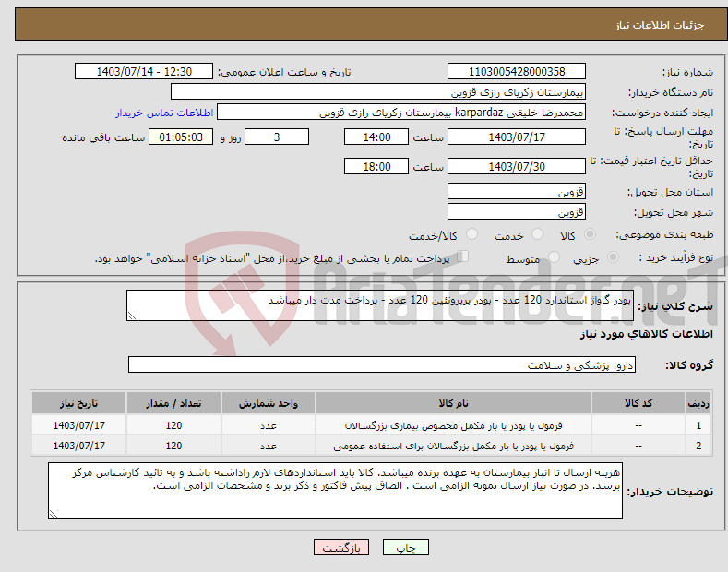Image resolution: width=728 pixels, height=572 pixels.
Task: Click the اطلاعات کالاهای مورد نیاز section heading
Action: (x=646, y=334)
